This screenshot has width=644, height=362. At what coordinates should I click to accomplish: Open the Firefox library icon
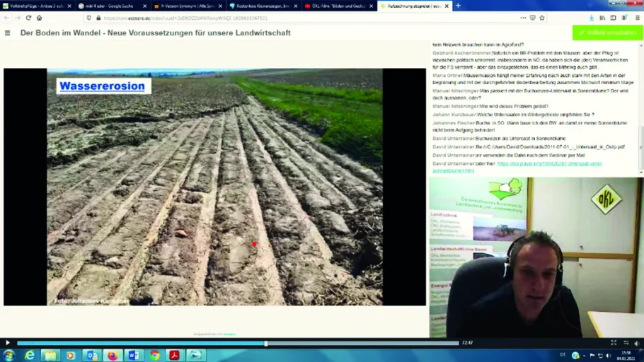[x=602, y=18]
